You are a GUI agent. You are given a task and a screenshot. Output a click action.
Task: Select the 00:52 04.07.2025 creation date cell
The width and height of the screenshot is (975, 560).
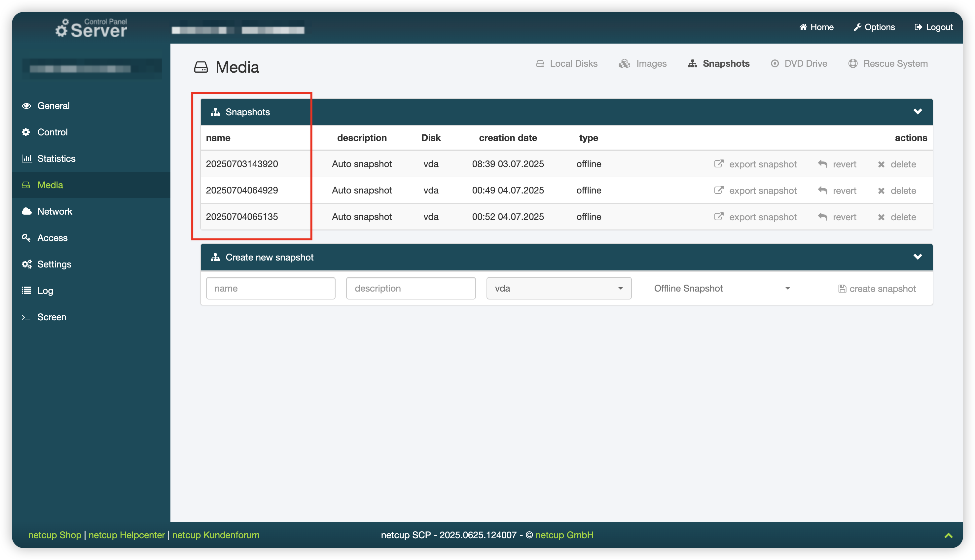[x=508, y=217]
